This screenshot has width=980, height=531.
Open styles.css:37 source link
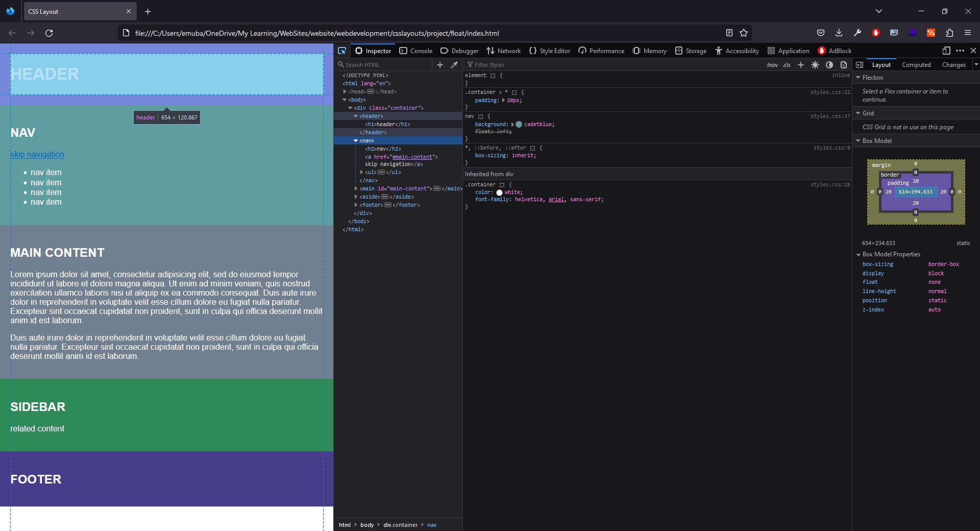click(830, 116)
